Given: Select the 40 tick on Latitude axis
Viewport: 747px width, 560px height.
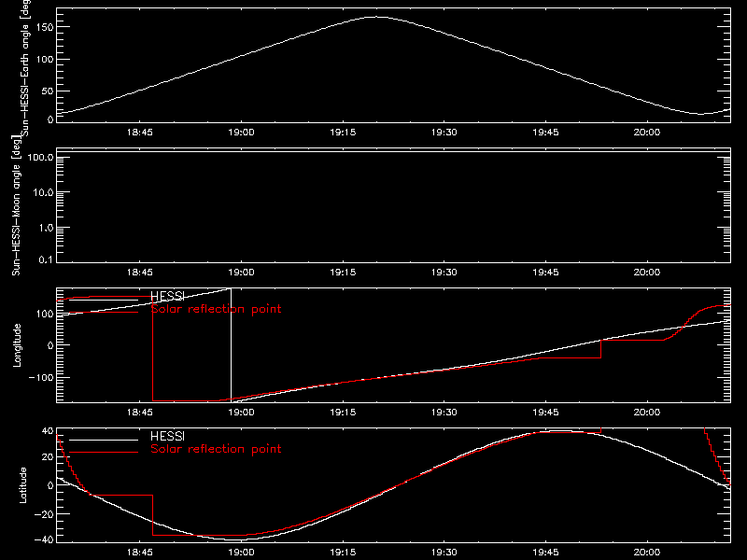Looking at the screenshot, I should pos(48,431).
